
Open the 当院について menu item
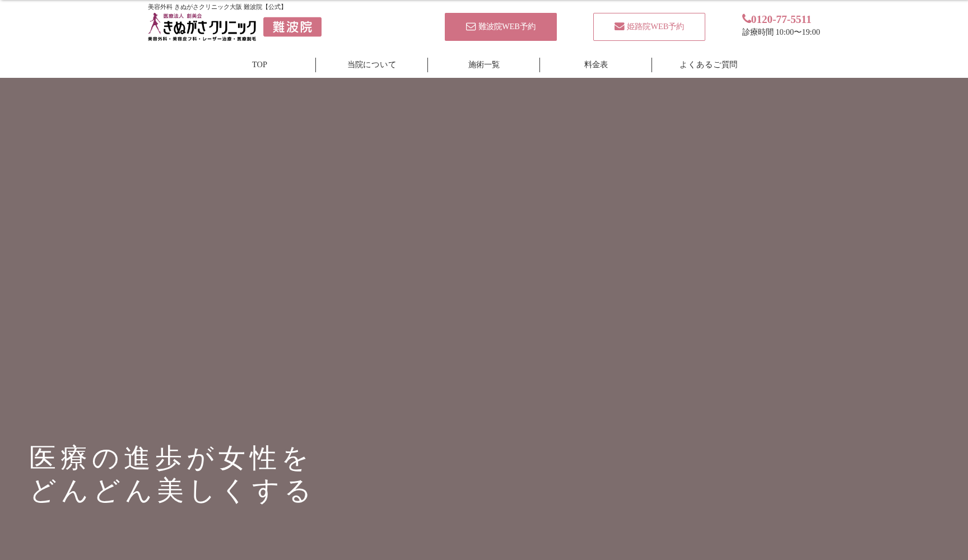pos(371,64)
